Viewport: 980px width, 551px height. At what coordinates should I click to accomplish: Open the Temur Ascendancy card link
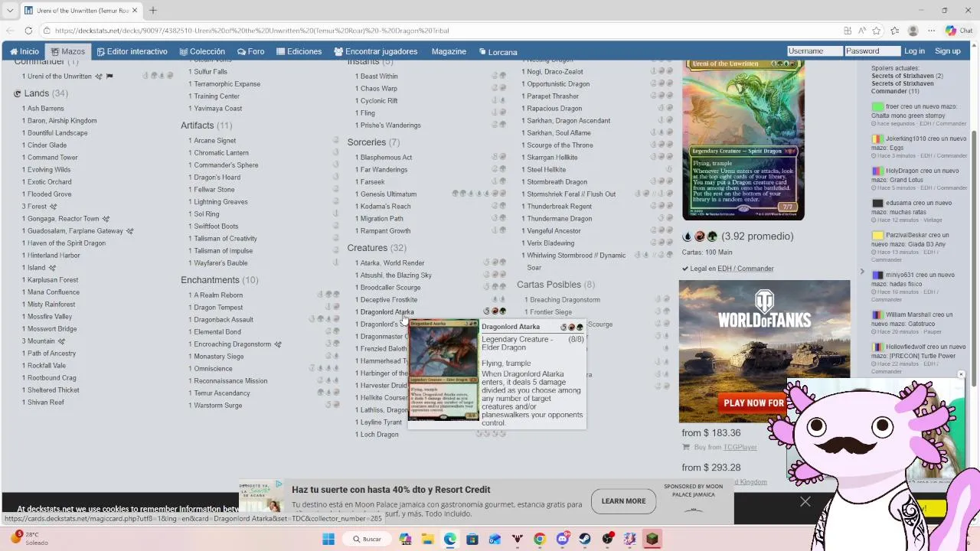pos(222,393)
